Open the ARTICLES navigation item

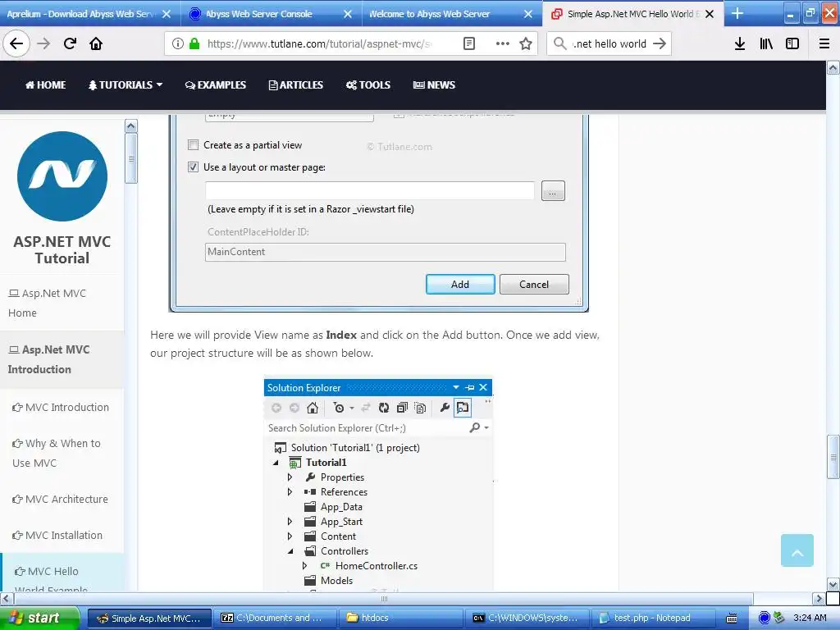tap(295, 84)
